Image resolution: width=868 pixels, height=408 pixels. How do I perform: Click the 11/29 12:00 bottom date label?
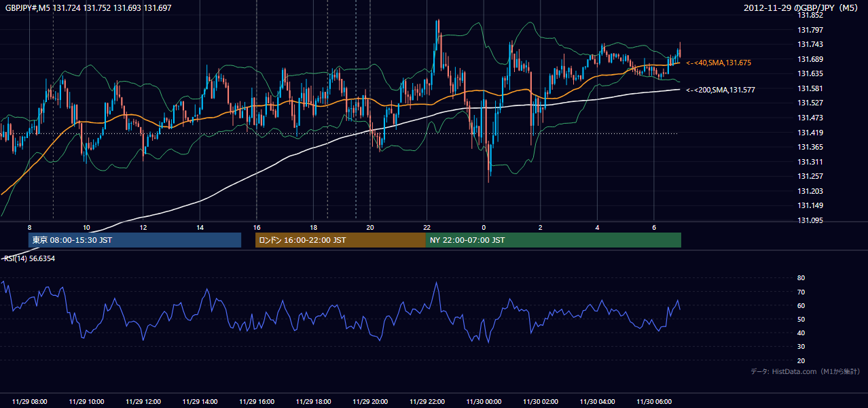click(x=143, y=401)
